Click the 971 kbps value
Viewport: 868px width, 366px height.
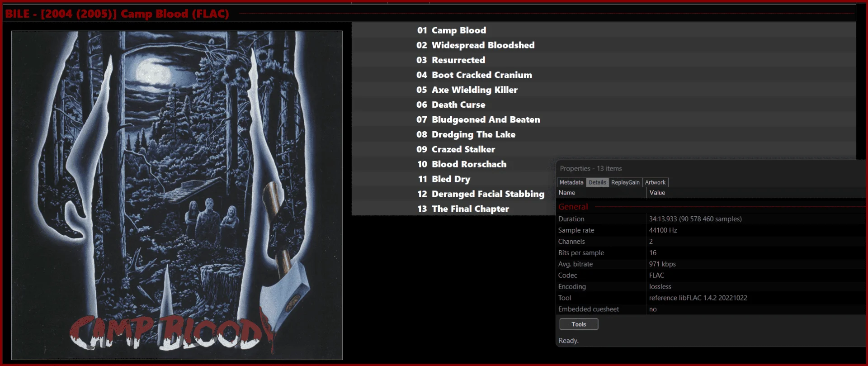[x=662, y=264]
